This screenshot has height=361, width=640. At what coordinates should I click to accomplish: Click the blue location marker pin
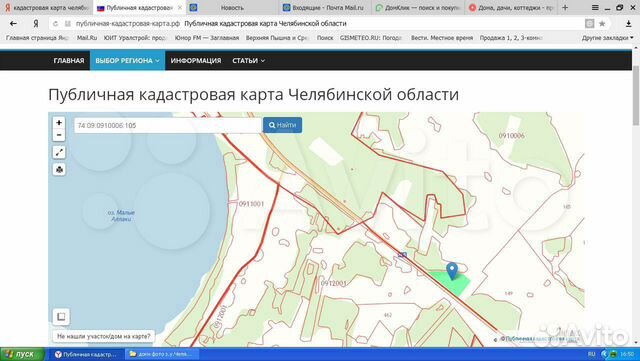click(452, 271)
